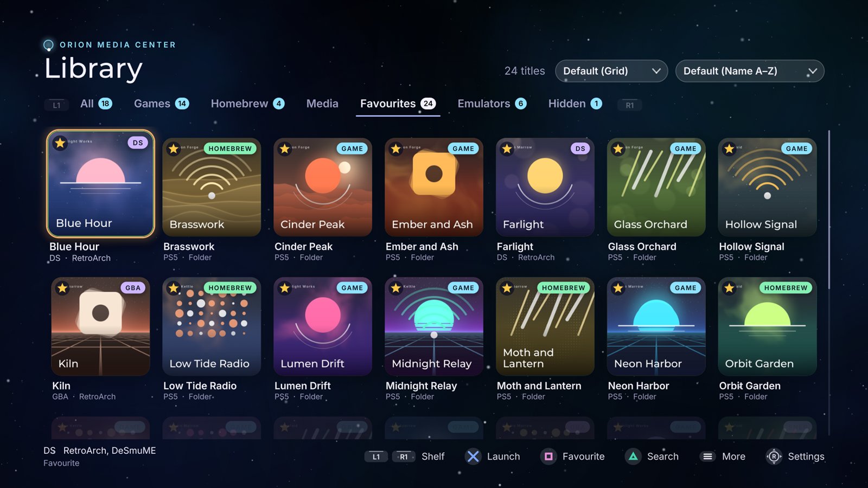Click the Settings label in footer
868x488 pixels.
pos(806,457)
